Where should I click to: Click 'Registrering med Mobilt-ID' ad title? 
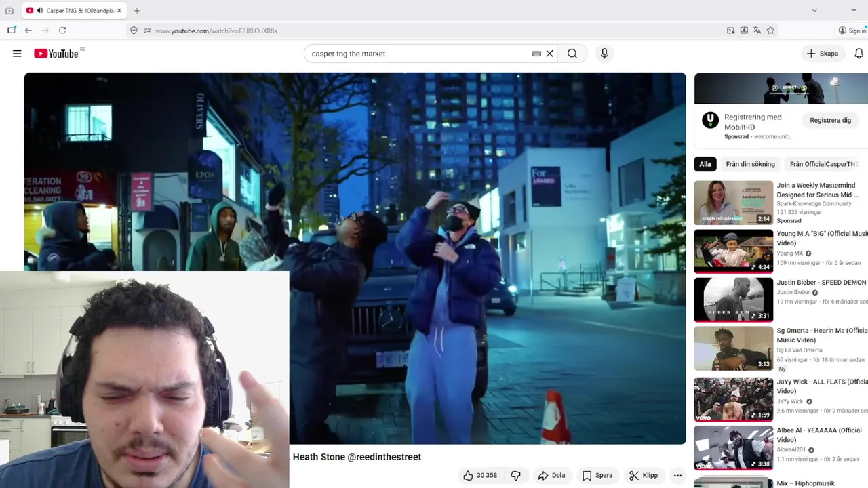click(x=753, y=122)
